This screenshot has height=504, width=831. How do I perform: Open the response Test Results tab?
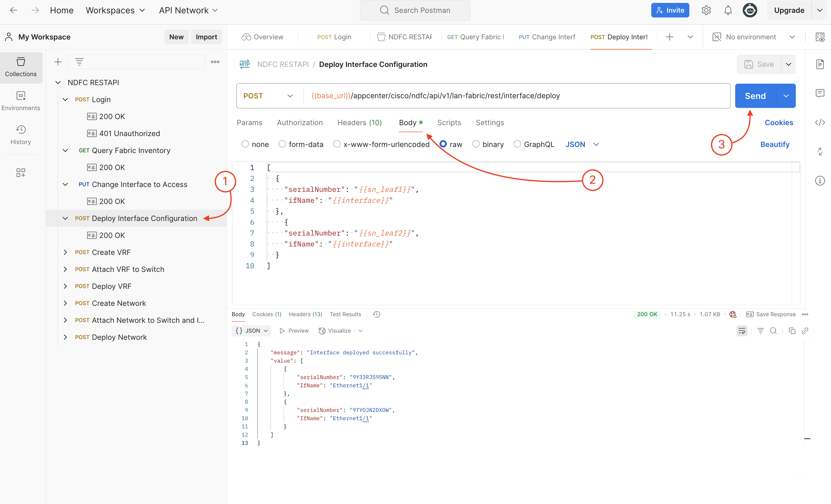tap(345, 314)
